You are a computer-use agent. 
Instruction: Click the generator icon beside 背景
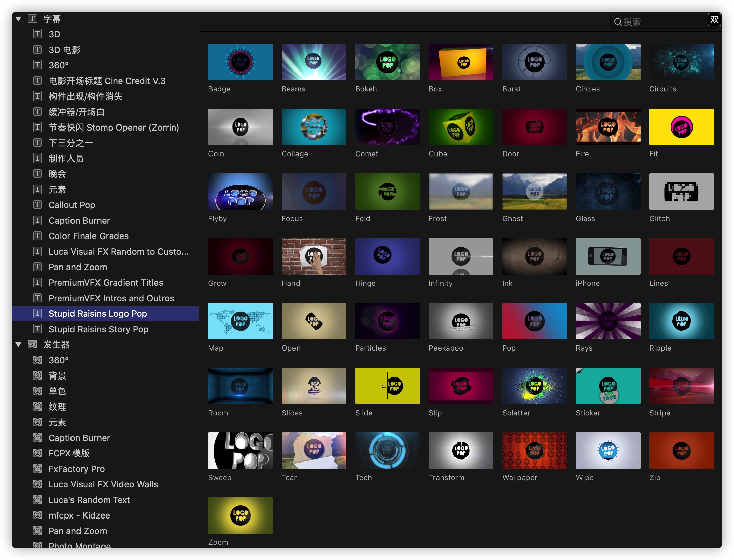tap(37, 375)
